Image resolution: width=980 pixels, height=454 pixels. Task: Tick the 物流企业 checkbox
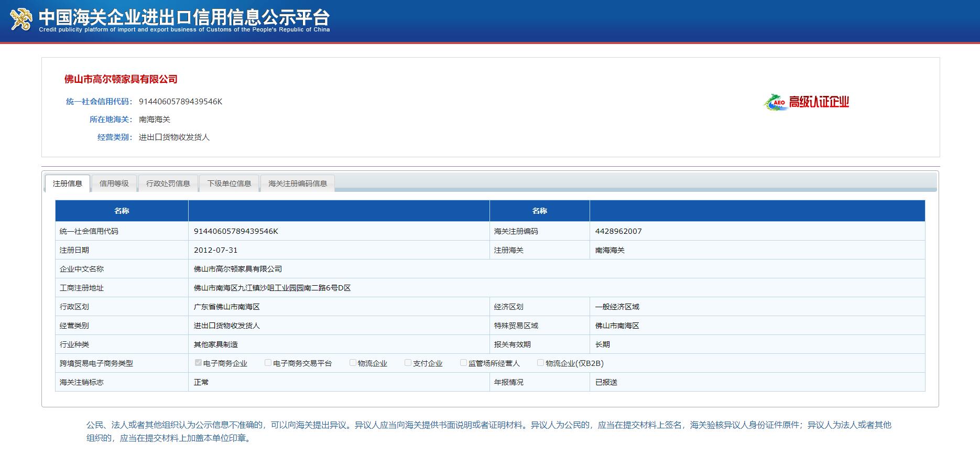tap(353, 363)
